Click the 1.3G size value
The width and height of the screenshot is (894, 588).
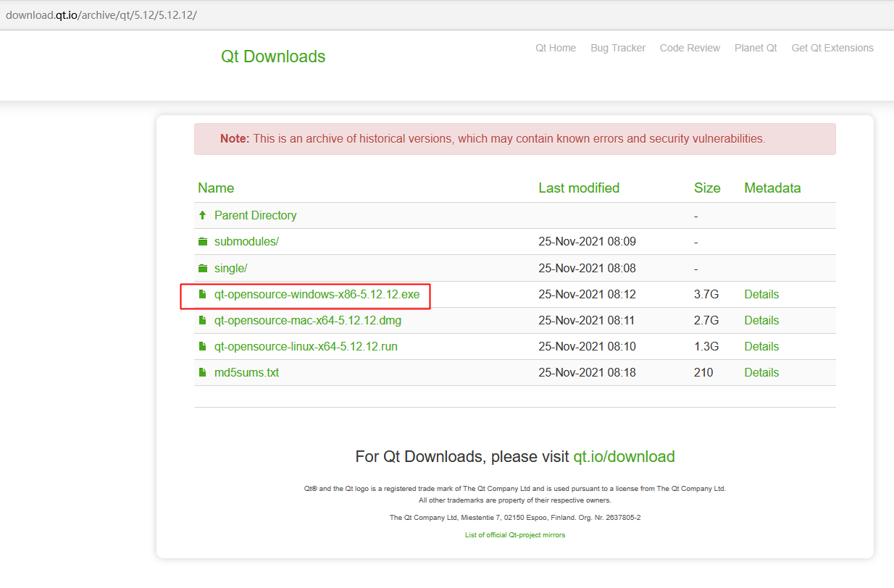coord(706,346)
